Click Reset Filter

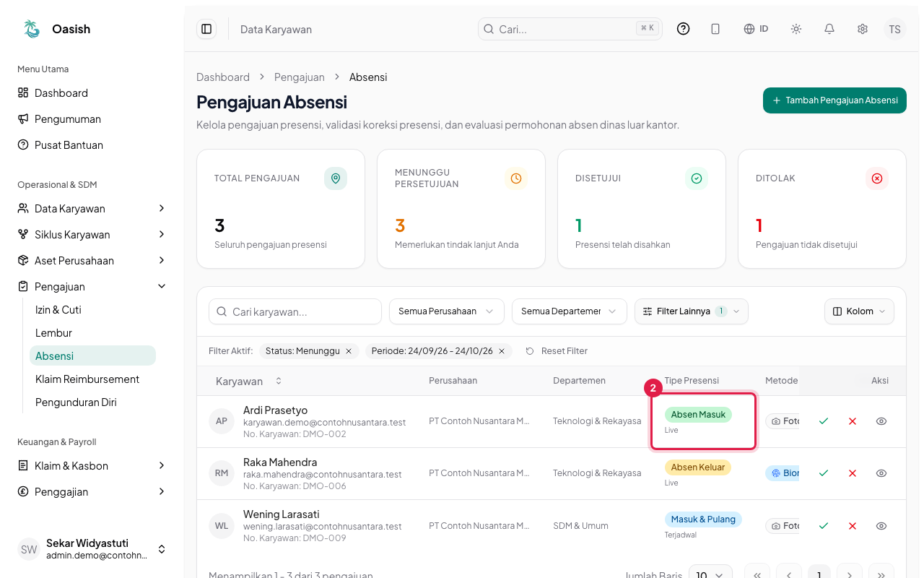[557, 351]
